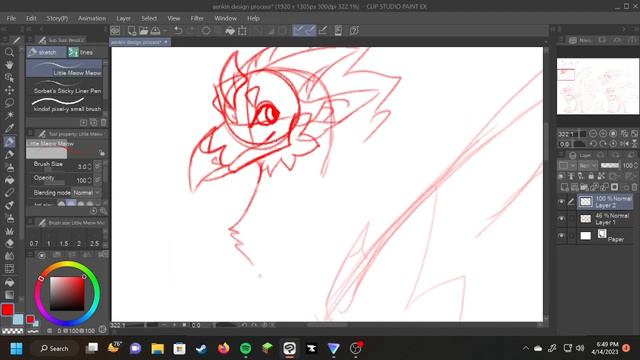Open Blending mode Normal dropdown in Tool property

tap(86, 193)
